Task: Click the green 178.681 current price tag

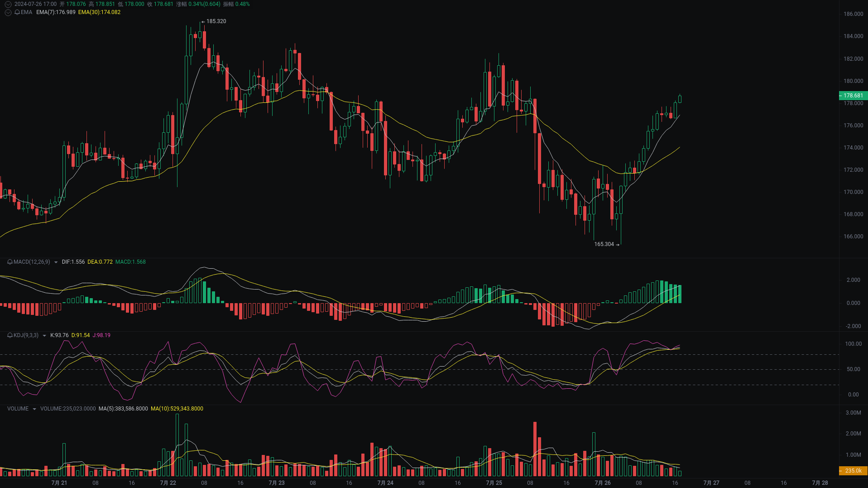Action: pyautogui.click(x=853, y=96)
